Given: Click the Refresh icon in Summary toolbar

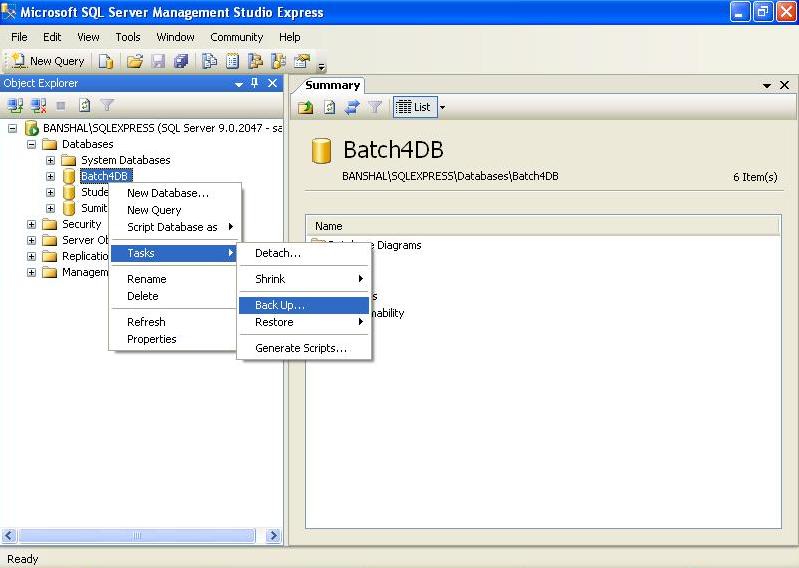Looking at the screenshot, I should [329, 107].
